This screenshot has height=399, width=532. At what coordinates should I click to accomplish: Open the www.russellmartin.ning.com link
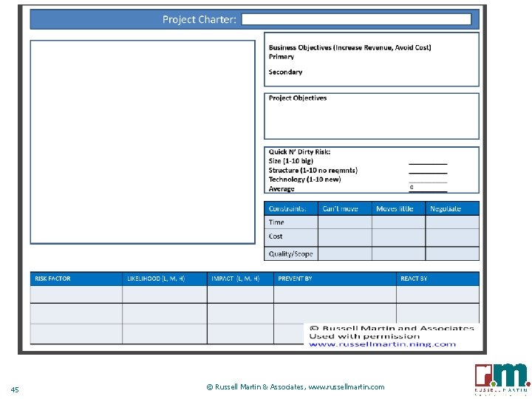pos(383,344)
